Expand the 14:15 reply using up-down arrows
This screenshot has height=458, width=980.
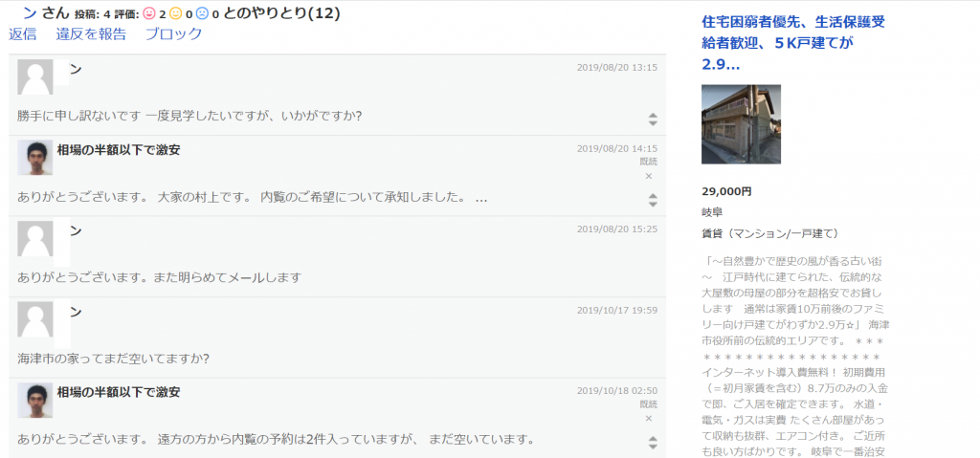coord(653,200)
